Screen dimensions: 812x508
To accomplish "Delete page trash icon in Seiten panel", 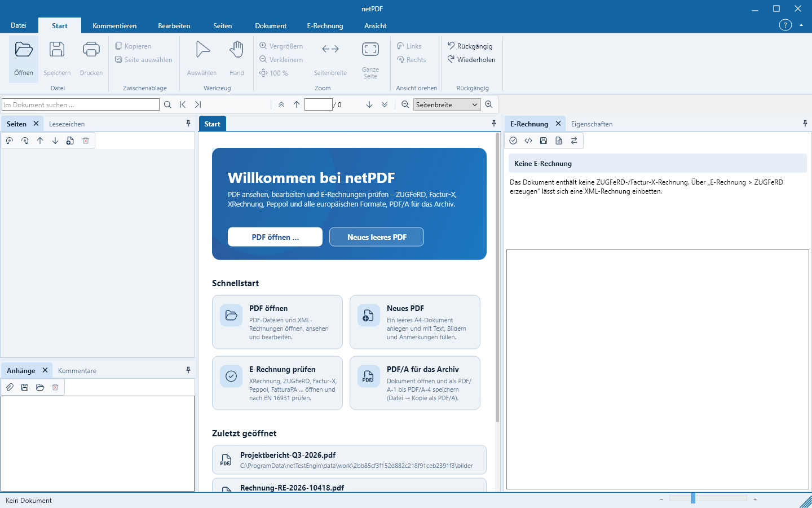I will [86, 141].
